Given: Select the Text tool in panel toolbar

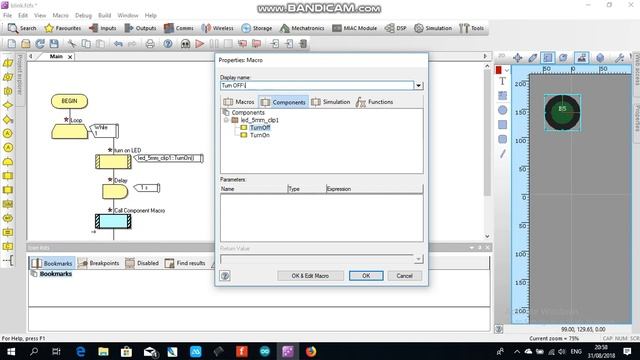Looking at the screenshot, I should 502,81.
